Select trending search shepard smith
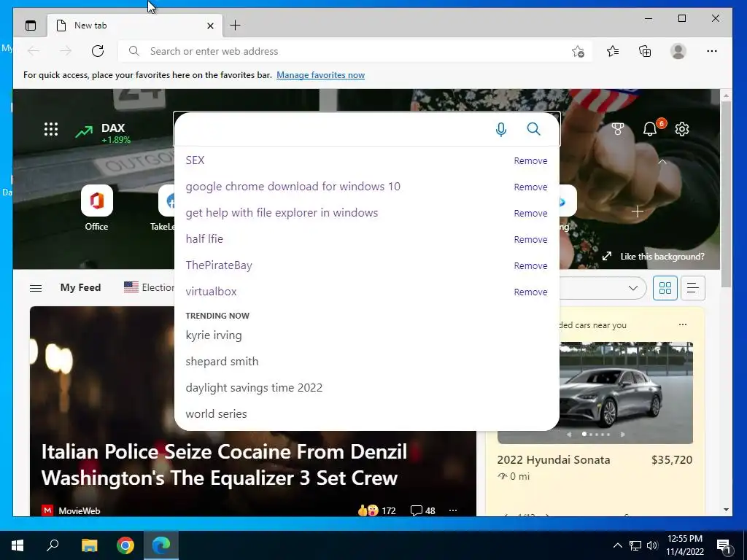The image size is (747, 560). point(222,362)
